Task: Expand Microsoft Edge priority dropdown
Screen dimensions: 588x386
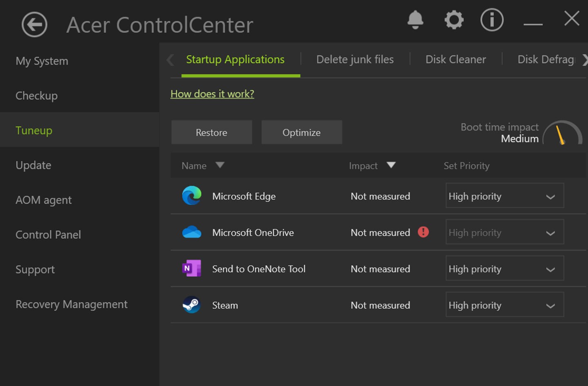Action: pyautogui.click(x=505, y=196)
